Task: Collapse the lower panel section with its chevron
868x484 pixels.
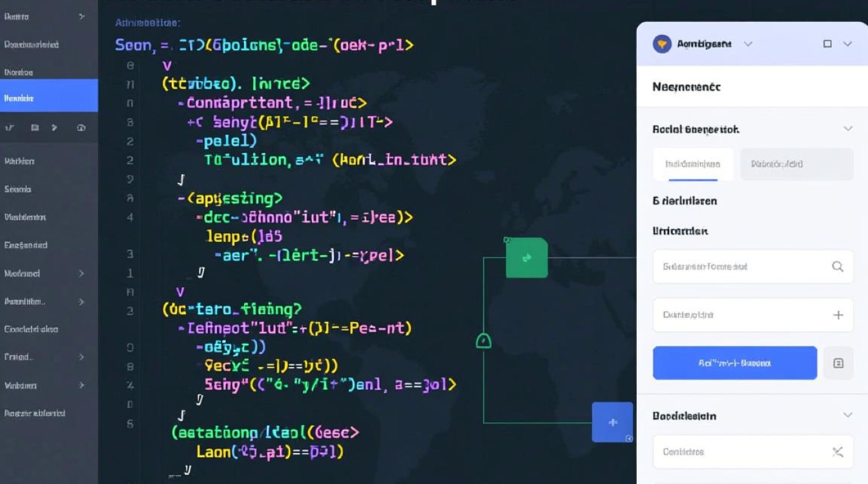Action: (848, 416)
